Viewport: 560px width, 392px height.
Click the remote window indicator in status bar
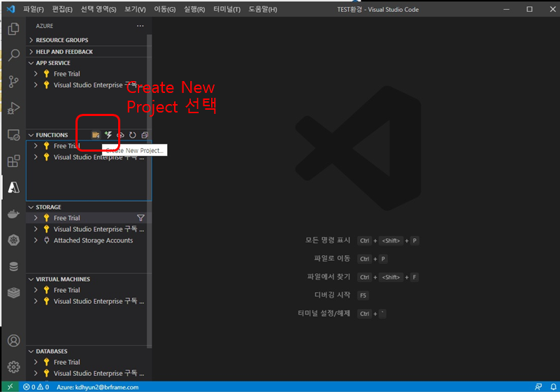(x=10, y=386)
